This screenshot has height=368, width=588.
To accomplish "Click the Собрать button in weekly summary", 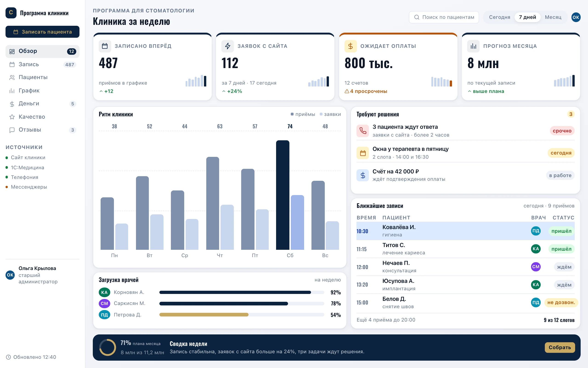I will click(x=560, y=348).
